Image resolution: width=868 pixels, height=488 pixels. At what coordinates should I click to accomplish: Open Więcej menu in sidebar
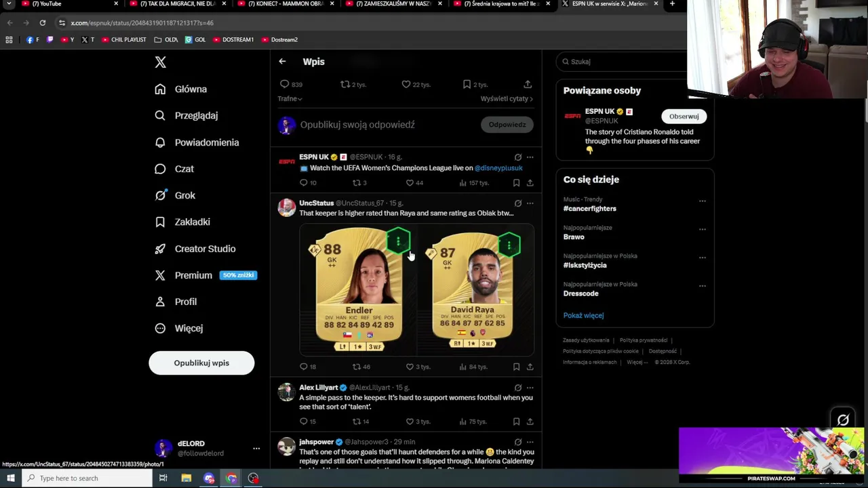coord(179,328)
